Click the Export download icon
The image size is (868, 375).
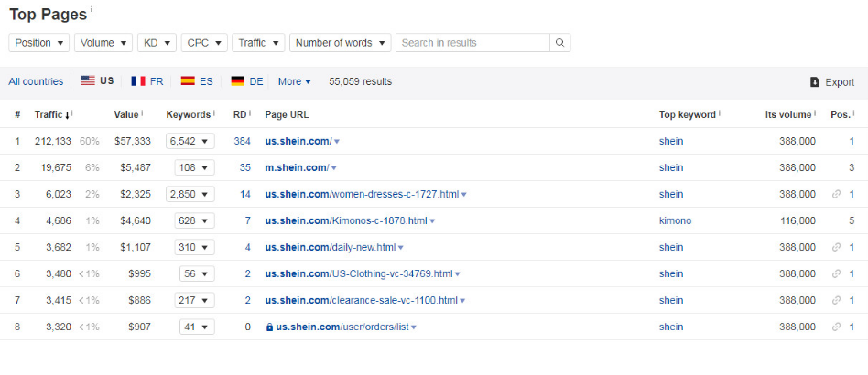click(x=815, y=81)
